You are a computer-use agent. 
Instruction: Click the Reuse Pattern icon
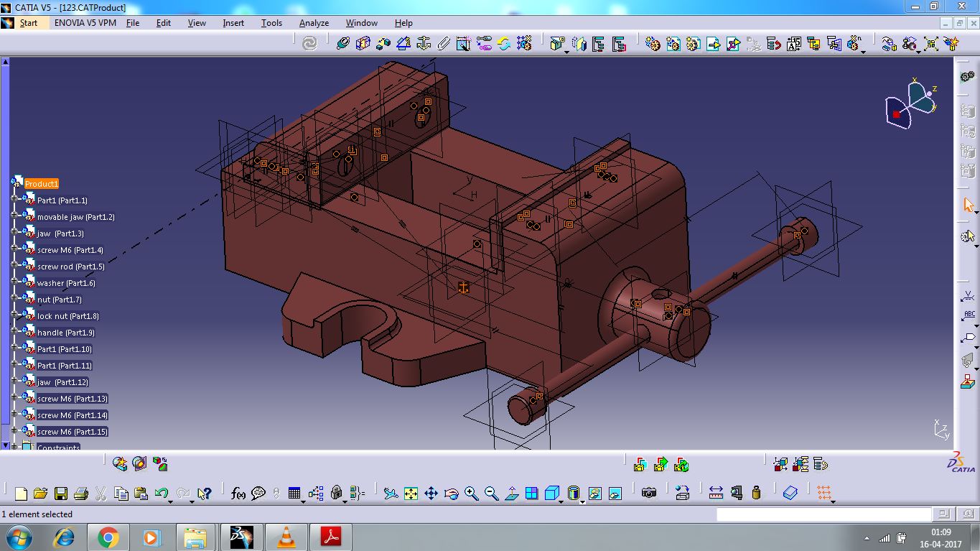[x=524, y=44]
